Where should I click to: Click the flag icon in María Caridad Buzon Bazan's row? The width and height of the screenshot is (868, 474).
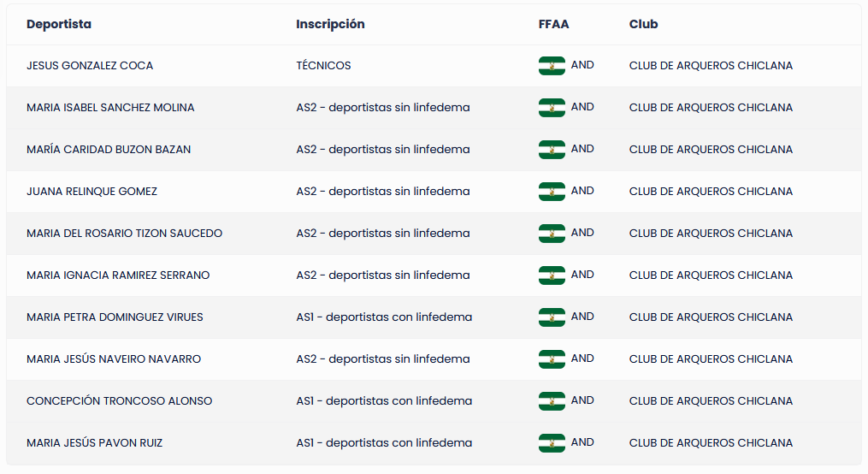pos(552,150)
